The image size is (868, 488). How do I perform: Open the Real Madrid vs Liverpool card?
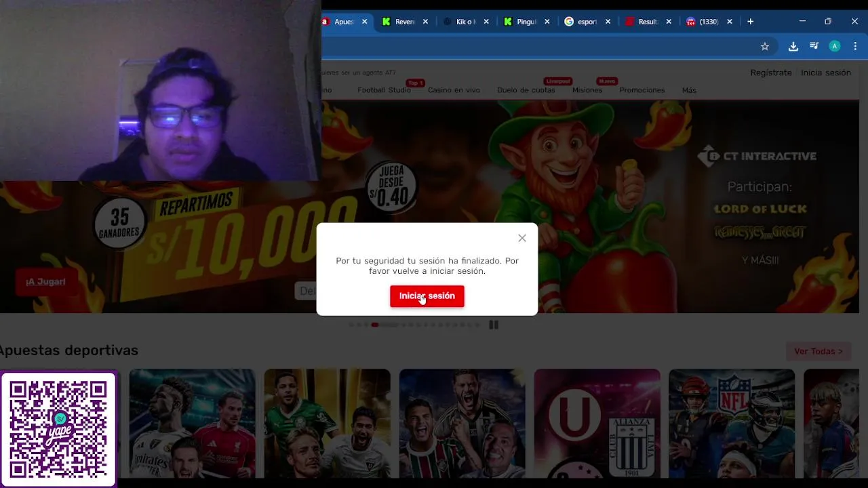click(x=192, y=424)
